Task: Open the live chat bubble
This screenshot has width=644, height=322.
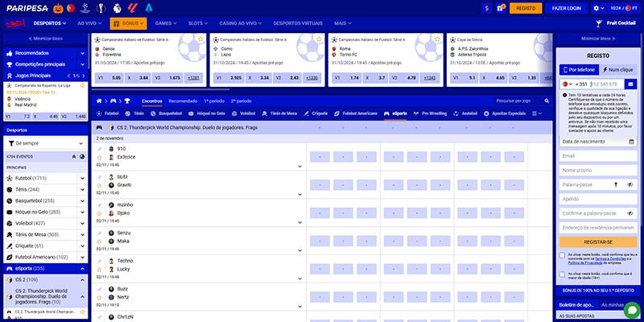Action: click(632, 308)
